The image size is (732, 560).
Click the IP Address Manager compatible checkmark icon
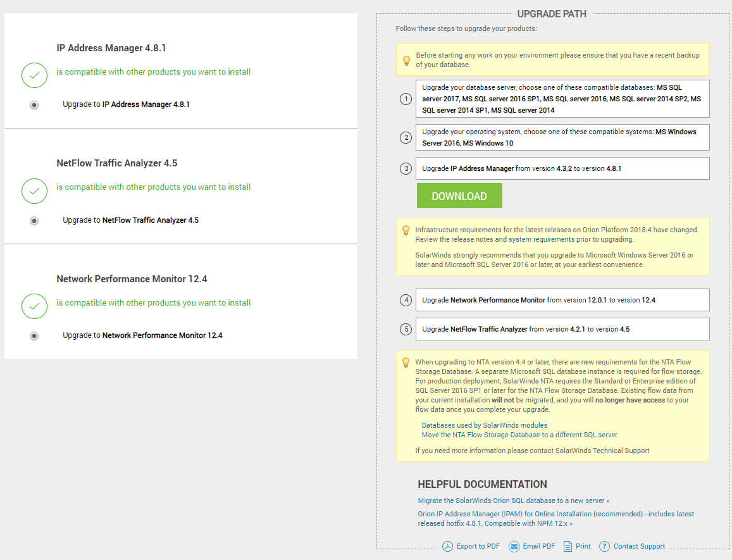tap(35, 75)
